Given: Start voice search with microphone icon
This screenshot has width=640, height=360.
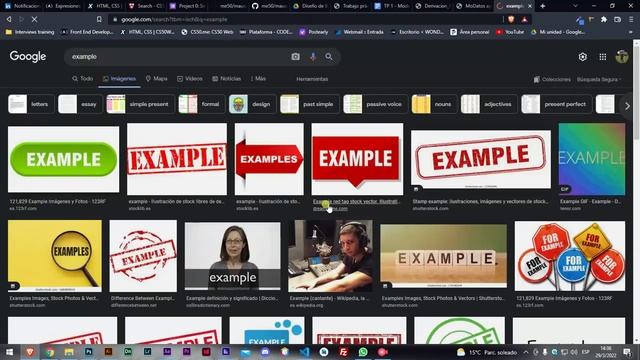Looking at the screenshot, I should click(x=313, y=57).
